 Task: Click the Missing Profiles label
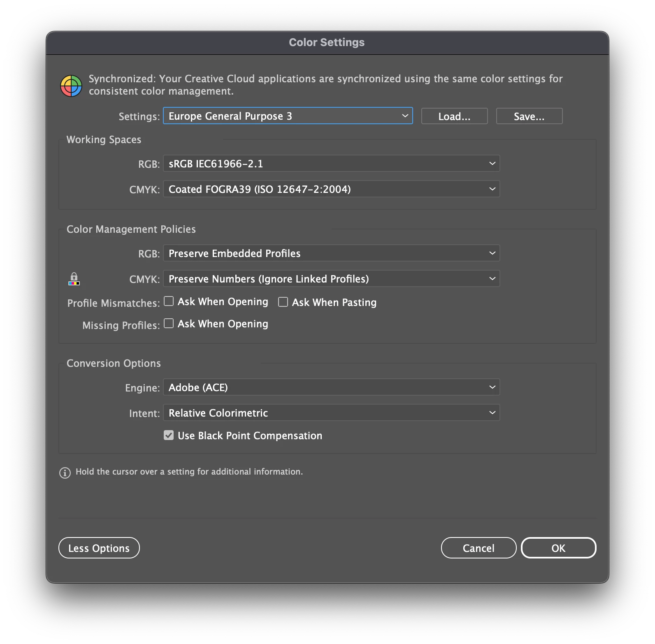[x=121, y=325]
